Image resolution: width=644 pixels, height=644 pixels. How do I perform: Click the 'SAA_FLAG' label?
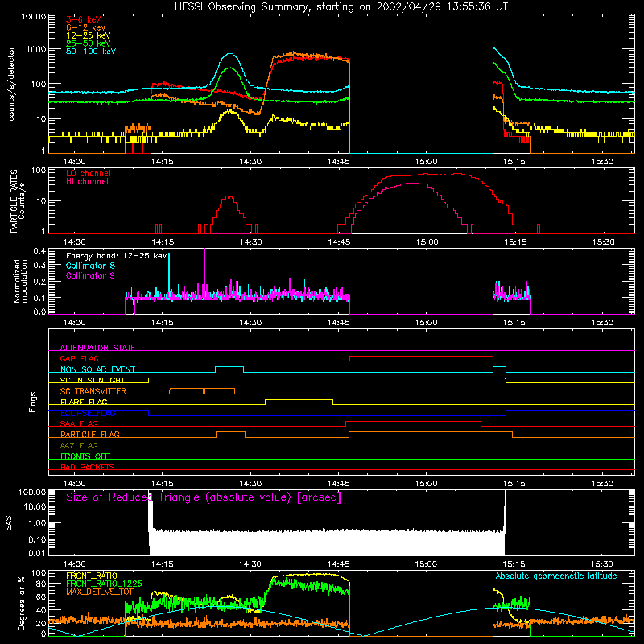pyautogui.click(x=79, y=423)
